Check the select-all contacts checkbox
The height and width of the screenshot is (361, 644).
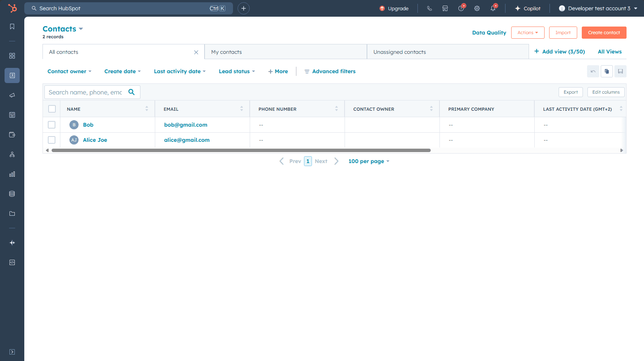click(x=52, y=109)
